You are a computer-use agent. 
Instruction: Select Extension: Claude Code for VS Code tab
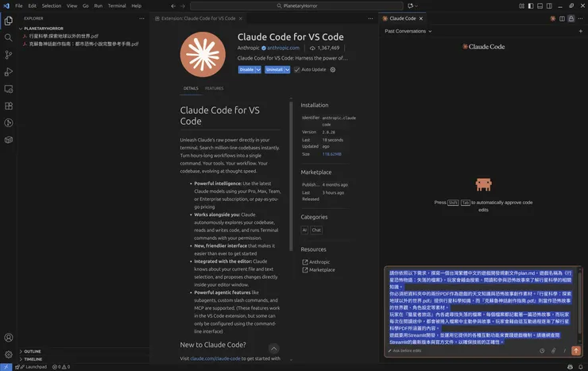(x=199, y=18)
